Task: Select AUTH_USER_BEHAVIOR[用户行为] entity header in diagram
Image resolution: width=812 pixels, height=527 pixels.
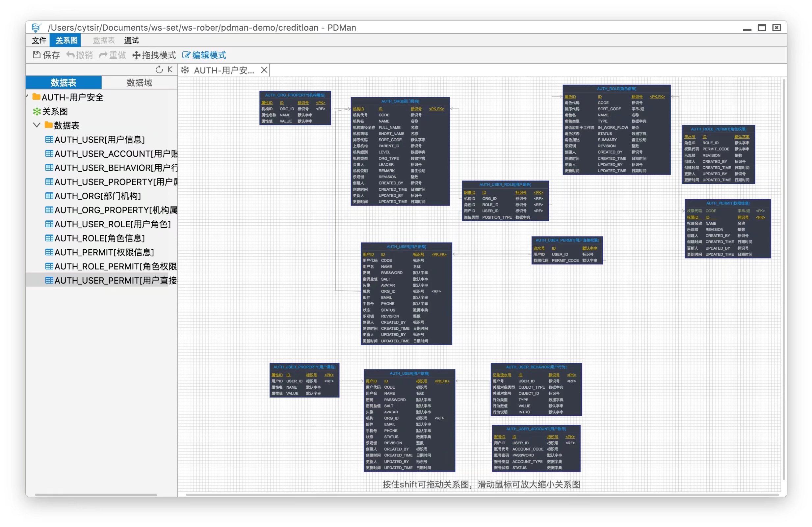Action: point(536,367)
